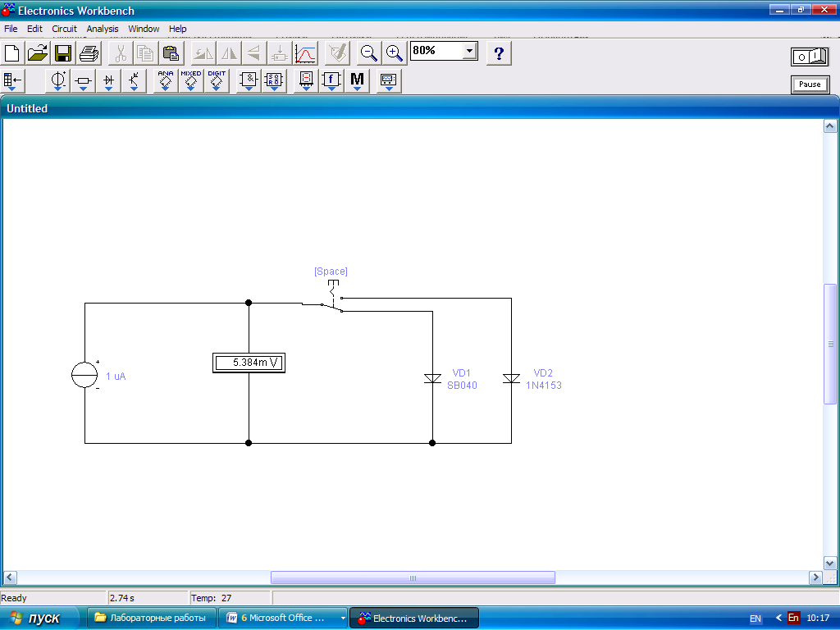Open help with question mark icon
840x630 pixels.
coord(499,53)
